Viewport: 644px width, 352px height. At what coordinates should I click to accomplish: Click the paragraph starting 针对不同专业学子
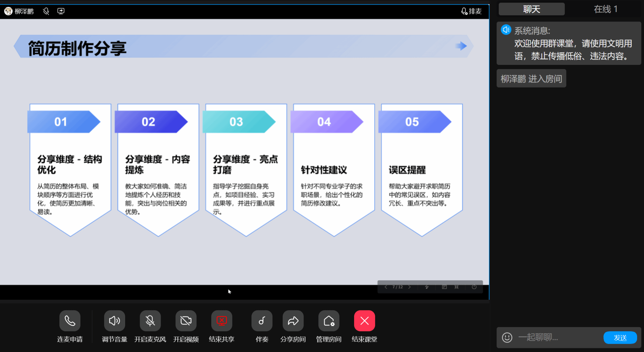(332, 195)
